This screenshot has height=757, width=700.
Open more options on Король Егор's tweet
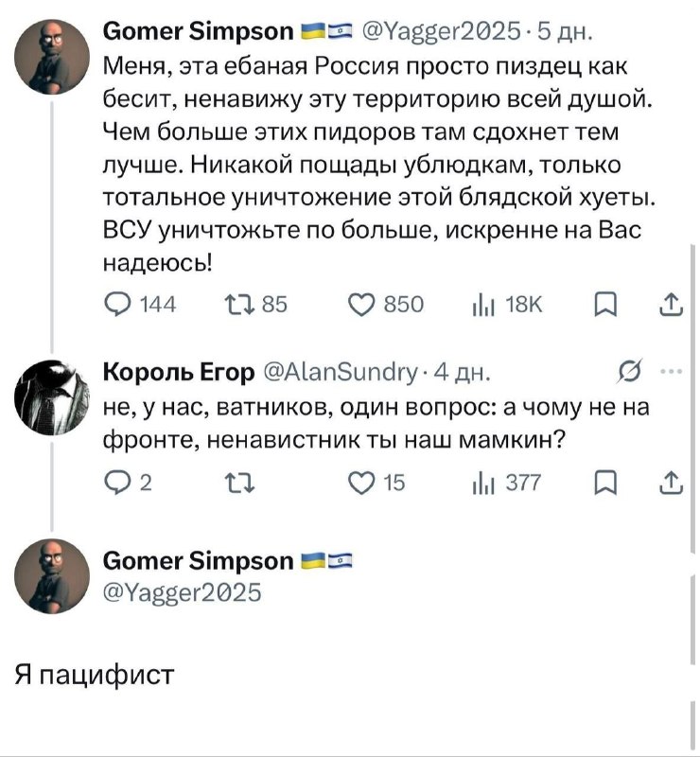pyautogui.click(x=671, y=372)
